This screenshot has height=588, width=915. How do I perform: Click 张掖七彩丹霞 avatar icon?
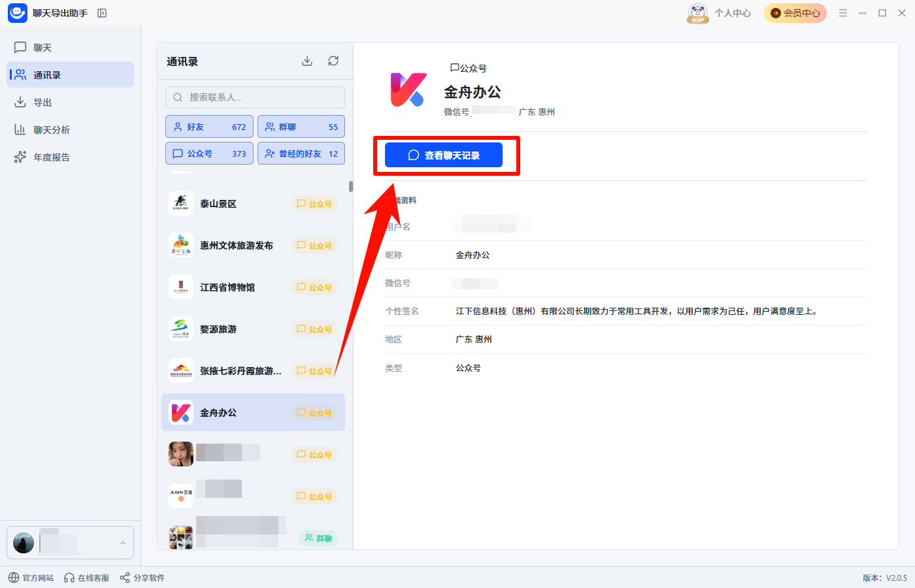(x=181, y=370)
